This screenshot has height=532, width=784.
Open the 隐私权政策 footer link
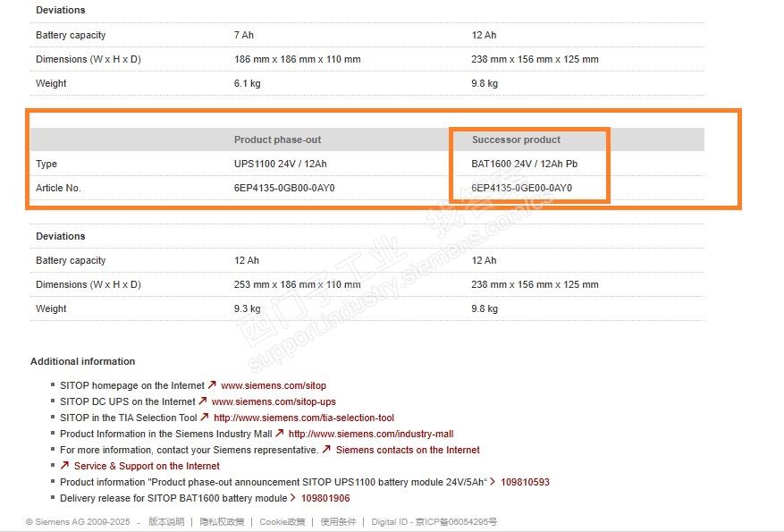[222, 521]
